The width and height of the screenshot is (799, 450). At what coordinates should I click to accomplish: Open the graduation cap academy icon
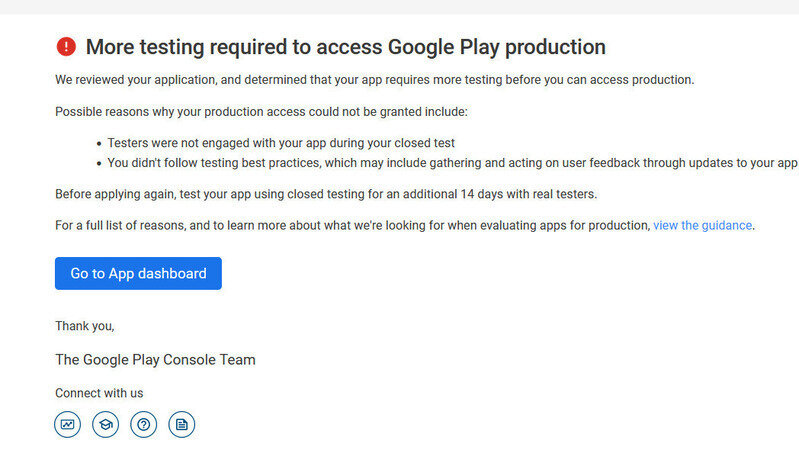pos(106,424)
